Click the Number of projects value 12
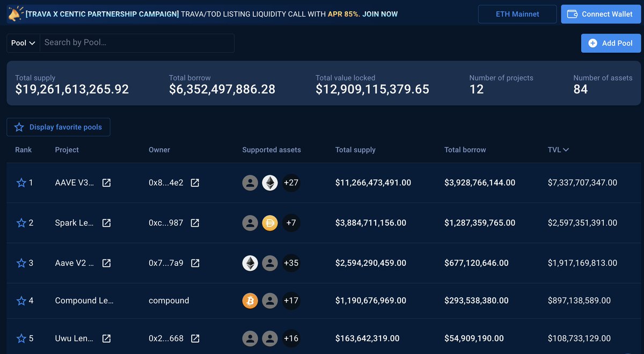The image size is (644, 354). tap(477, 89)
